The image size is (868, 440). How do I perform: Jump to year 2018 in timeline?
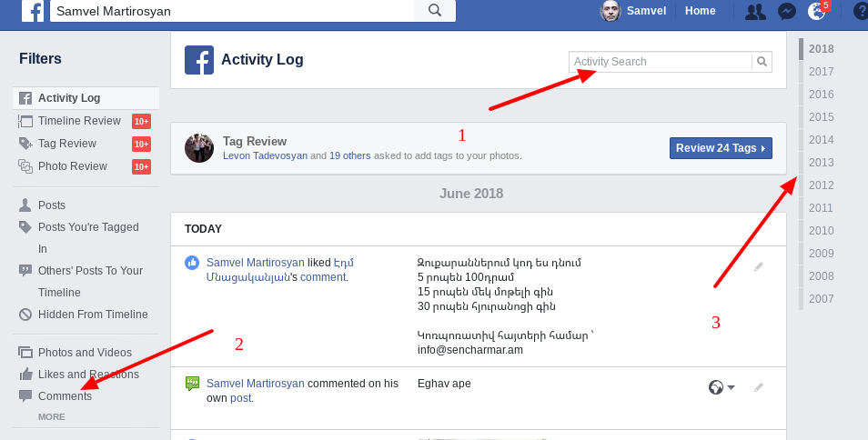click(x=821, y=49)
